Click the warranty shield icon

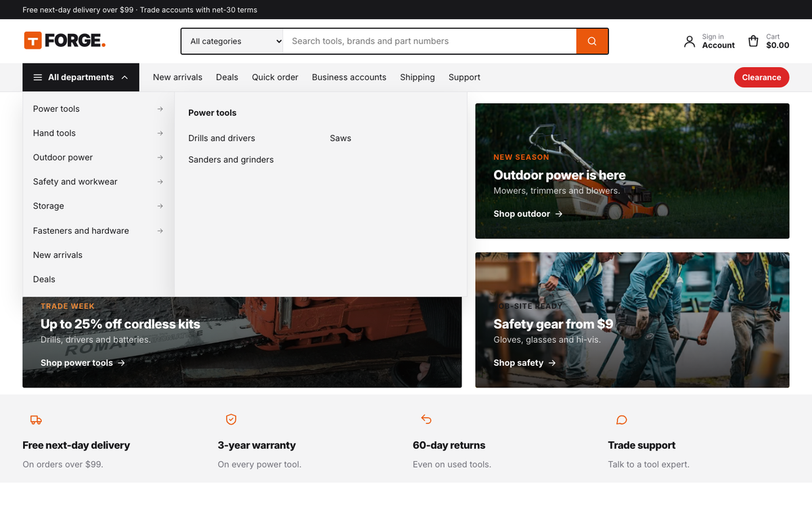pyautogui.click(x=231, y=420)
